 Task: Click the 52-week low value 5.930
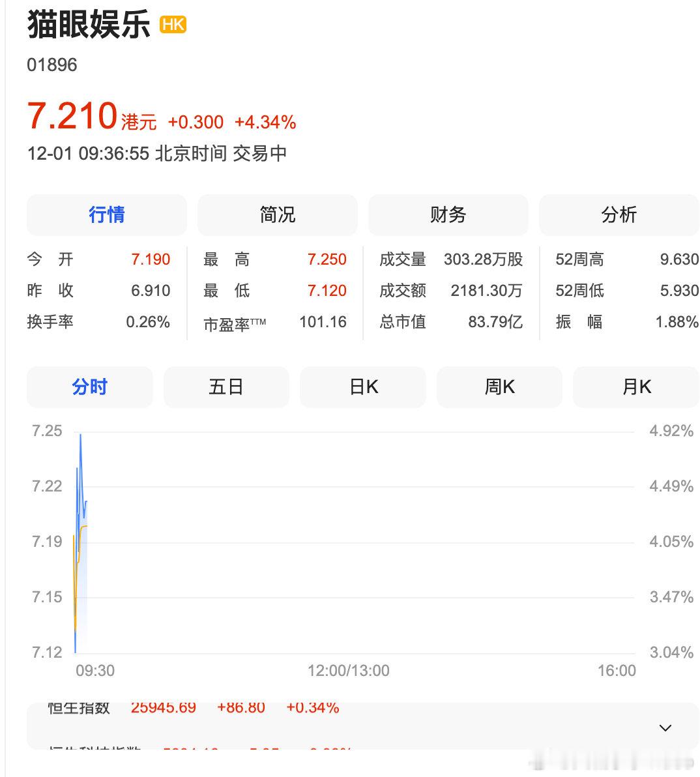pyautogui.click(x=679, y=290)
